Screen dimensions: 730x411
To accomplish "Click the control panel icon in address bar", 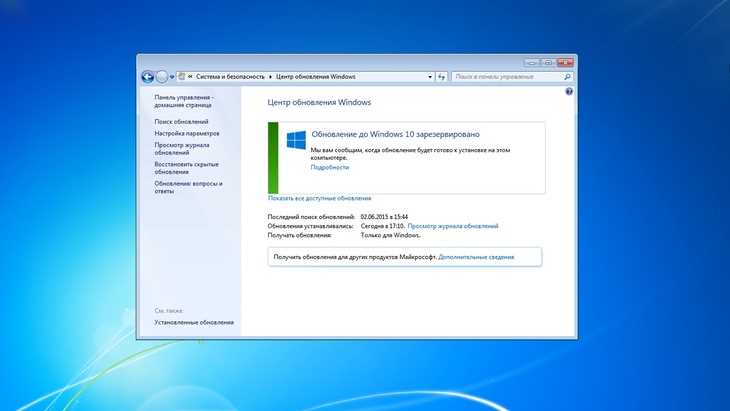I will (182, 77).
